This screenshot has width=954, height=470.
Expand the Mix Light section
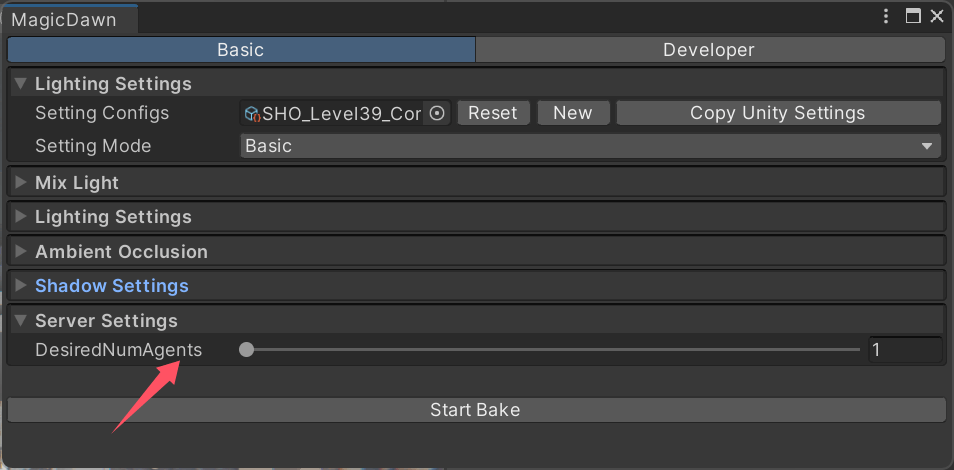point(20,183)
